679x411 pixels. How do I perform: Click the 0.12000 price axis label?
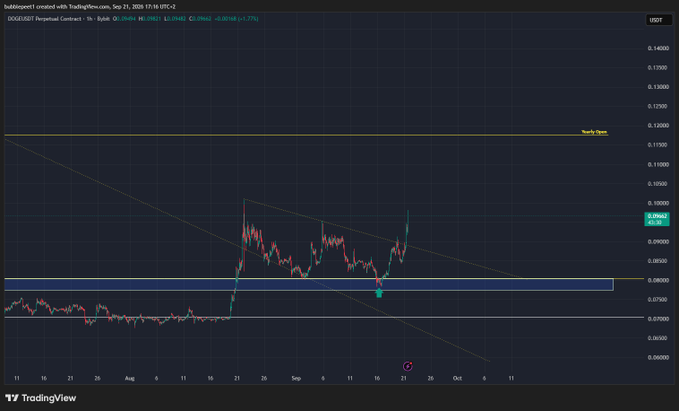point(658,126)
